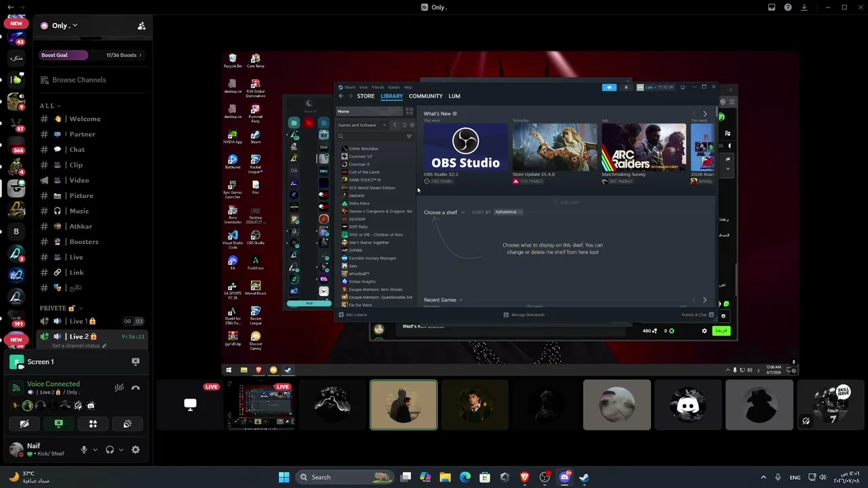The width and height of the screenshot is (868, 488).
Task: Open What's New settings gear in Steam
Action: 454,114
